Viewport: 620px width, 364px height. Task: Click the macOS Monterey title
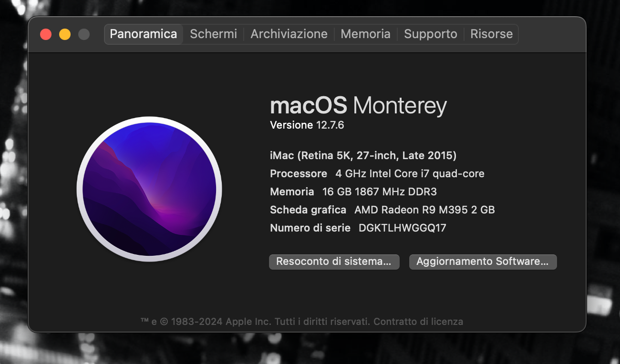[358, 106]
